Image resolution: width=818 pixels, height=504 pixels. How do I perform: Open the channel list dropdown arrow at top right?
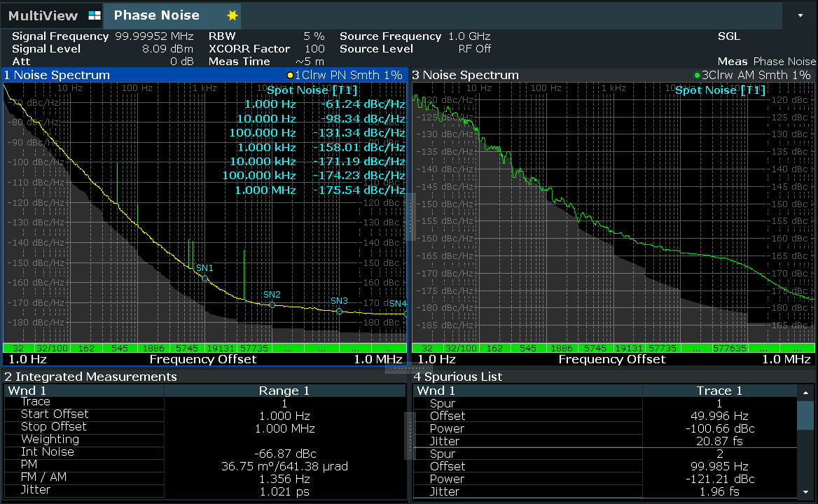pyautogui.click(x=800, y=15)
